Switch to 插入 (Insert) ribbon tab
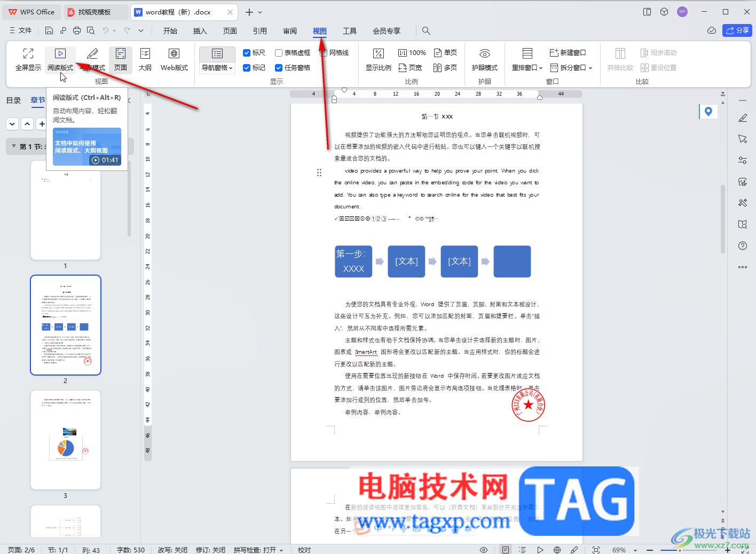 click(200, 31)
